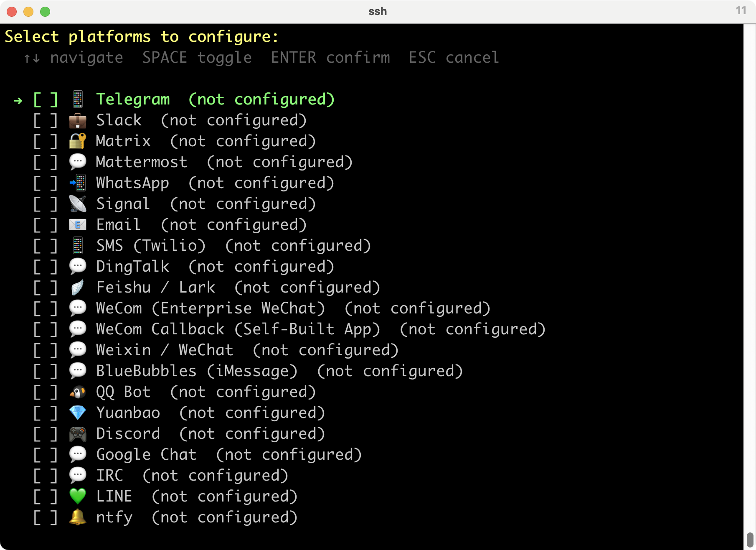This screenshot has width=756, height=550.
Task: Toggle the Feishu / Lark checkbox
Action: coord(46,288)
